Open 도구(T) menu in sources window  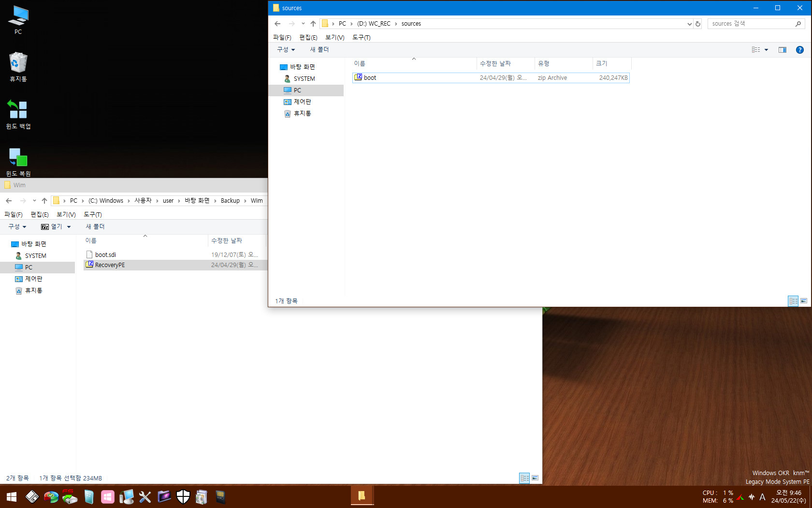click(362, 37)
